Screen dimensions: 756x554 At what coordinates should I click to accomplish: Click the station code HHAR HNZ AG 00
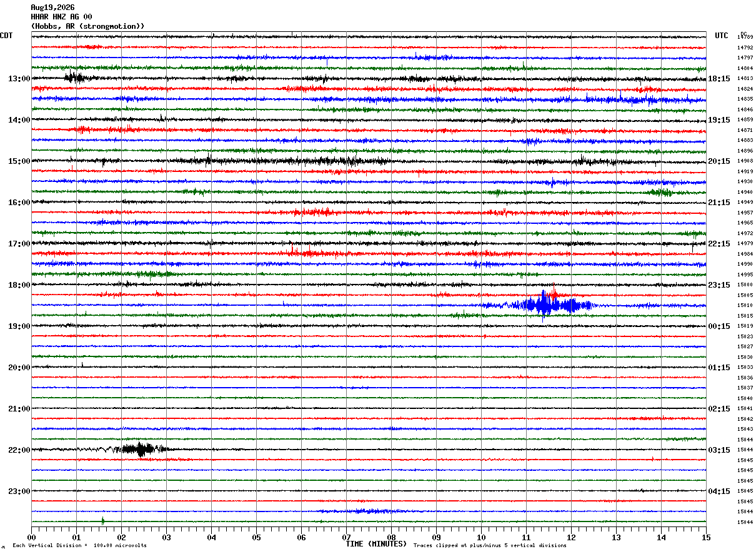61,17
